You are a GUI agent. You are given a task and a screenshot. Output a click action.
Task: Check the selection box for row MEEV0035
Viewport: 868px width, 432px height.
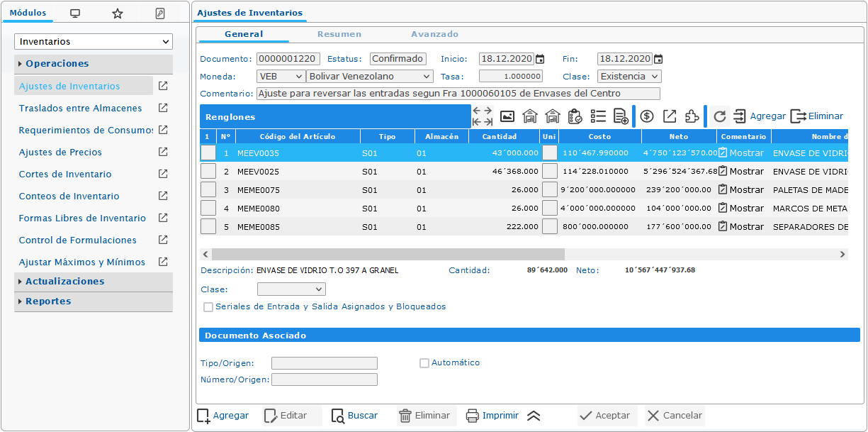point(208,153)
